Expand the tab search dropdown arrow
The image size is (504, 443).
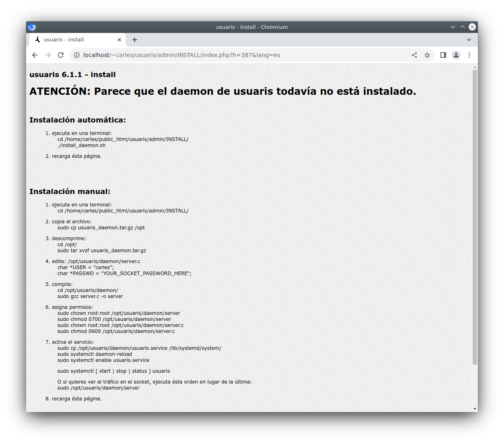(x=469, y=40)
